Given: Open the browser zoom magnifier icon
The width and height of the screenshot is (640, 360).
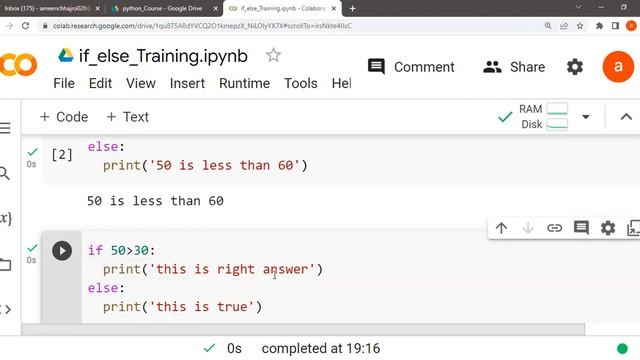Looking at the screenshot, I should tap(548, 26).
